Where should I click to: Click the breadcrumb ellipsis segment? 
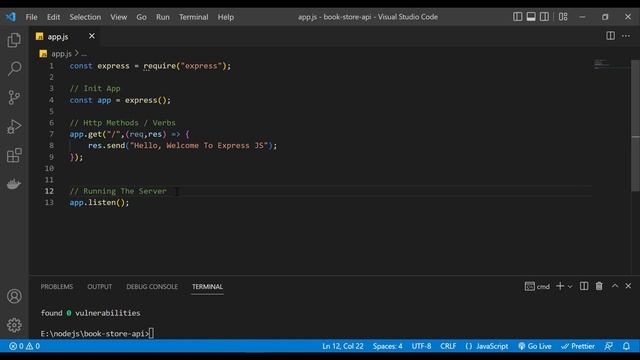pyautogui.click(x=84, y=53)
